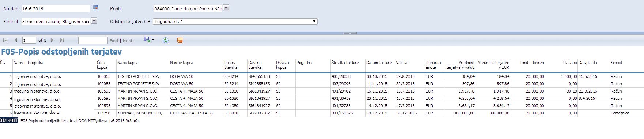
Task: Click the current page number box
Action: click(x=29, y=40)
